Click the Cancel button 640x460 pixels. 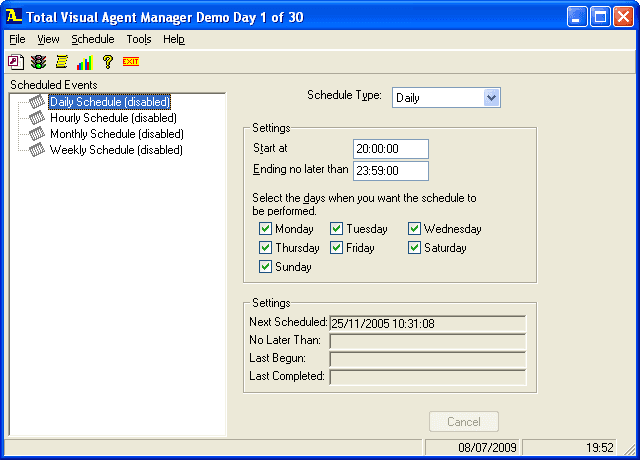(464, 421)
